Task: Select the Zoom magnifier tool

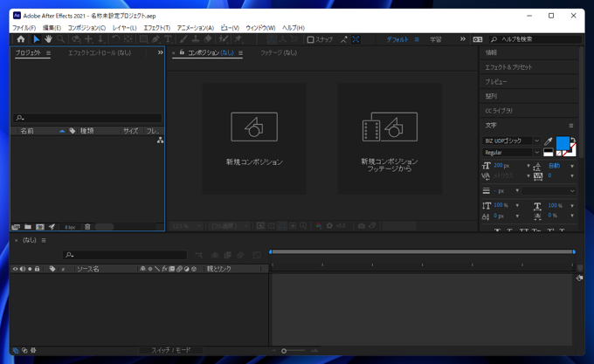Action: tap(60, 39)
